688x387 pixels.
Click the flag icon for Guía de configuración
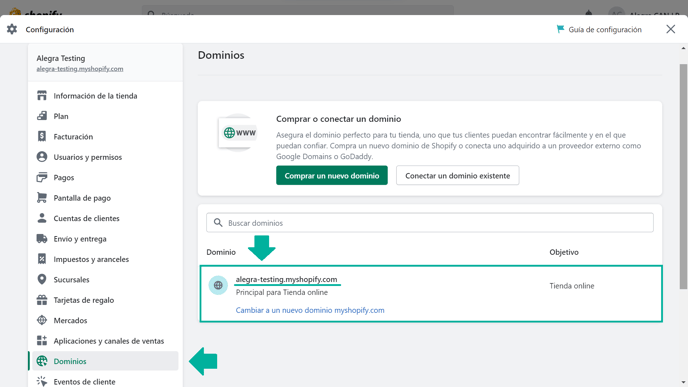(560, 29)
